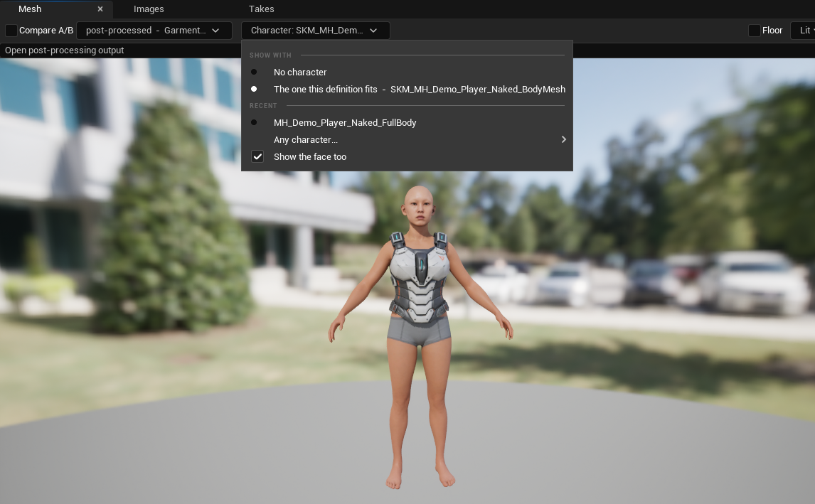Choose the No character option

[x=407, y=73]
